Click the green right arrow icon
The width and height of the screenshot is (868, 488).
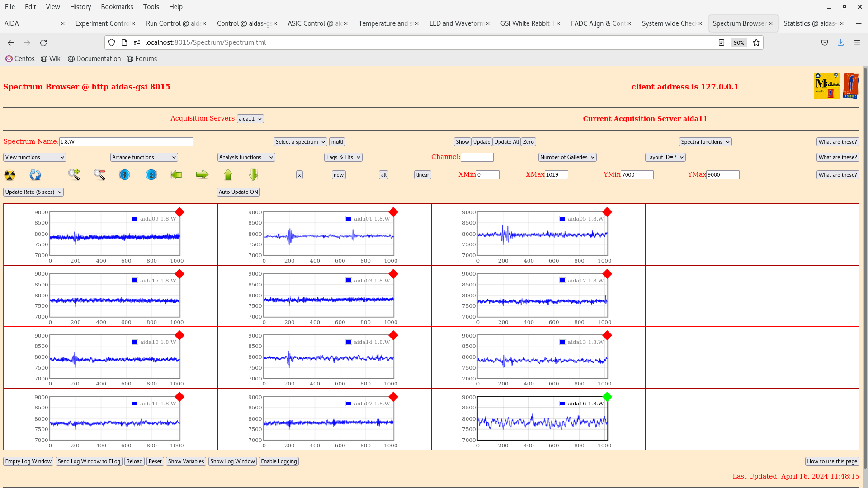point(202,174)
